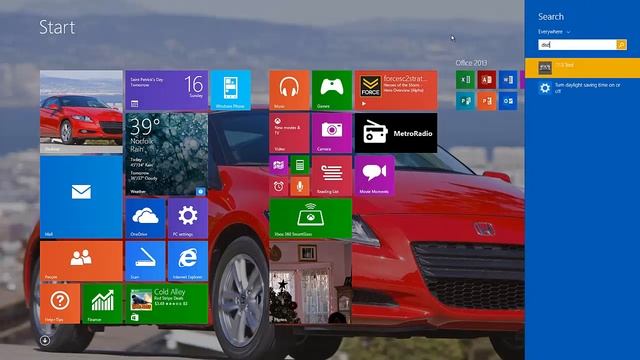
Task: Open the Reading List tile
Action: click(332, 176)
